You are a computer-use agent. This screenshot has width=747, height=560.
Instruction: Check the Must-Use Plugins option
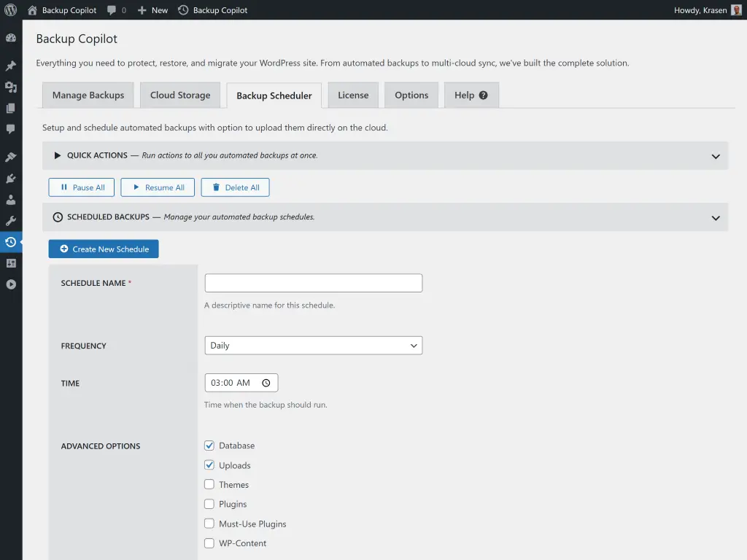tap(209, 524)
